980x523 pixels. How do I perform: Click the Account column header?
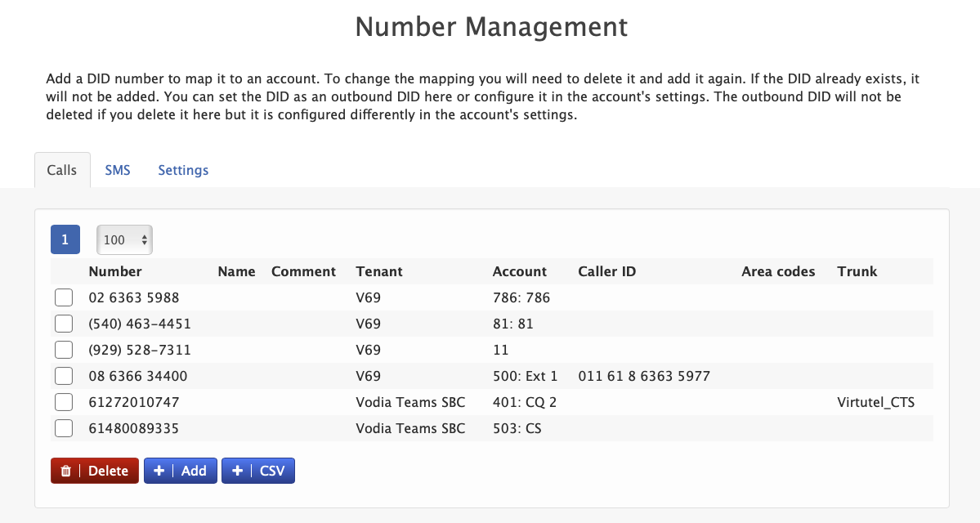click(x=519, y=271)
